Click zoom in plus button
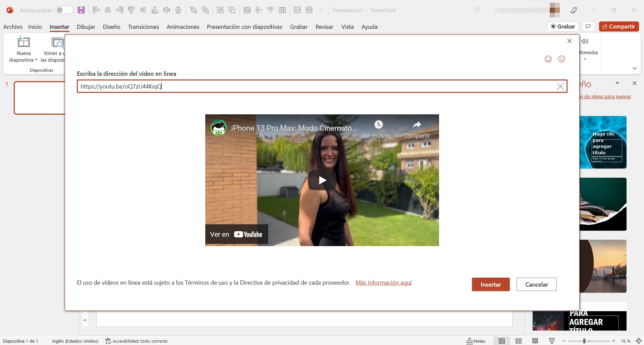Viewport: 644px width, 345px height. point(613,341)
